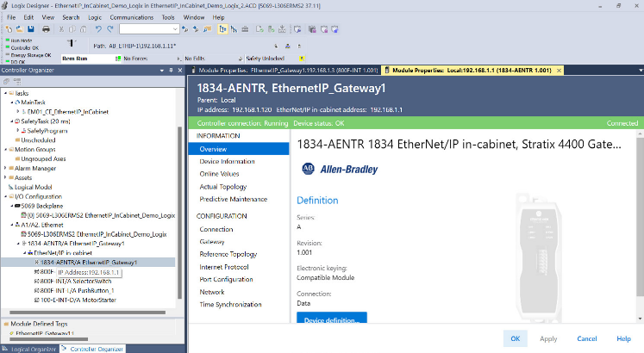This screenshot has width=644, height=353.
Task: Click the first Controller Organizer toolbar icon
Action: (x=6, y=81)
